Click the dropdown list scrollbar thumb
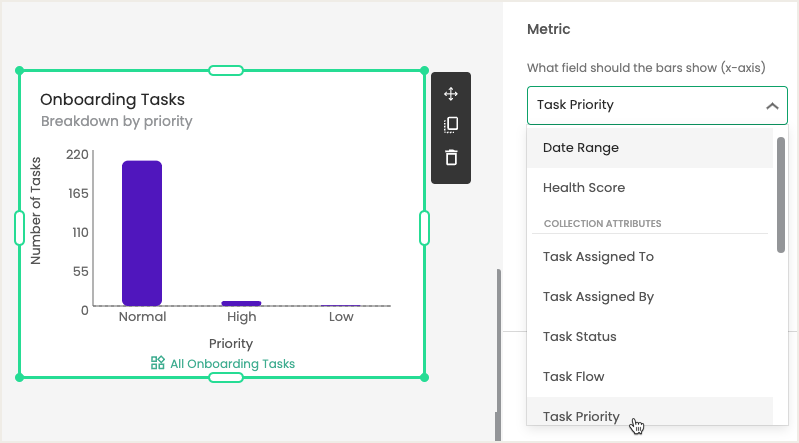799x443 pixels. [x=781, y=195]
